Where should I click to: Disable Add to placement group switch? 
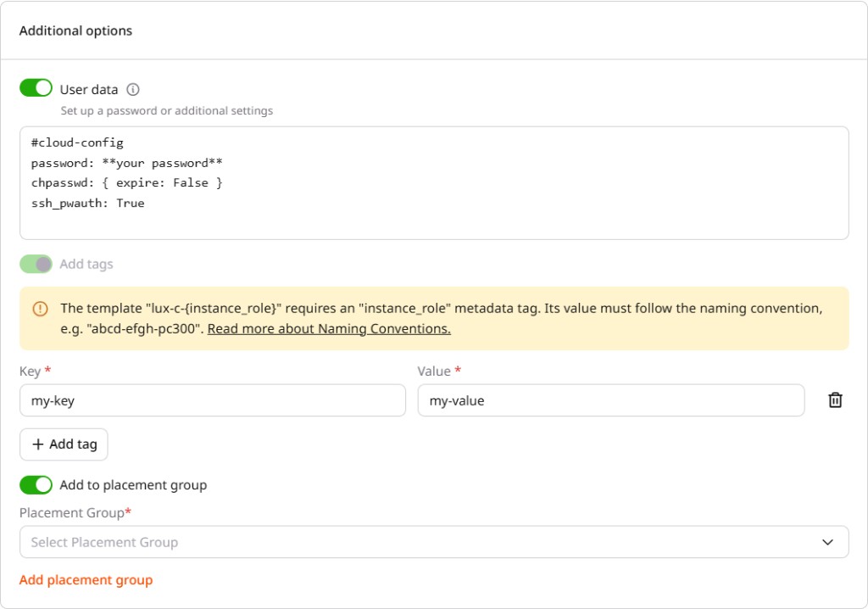pos(36,485)
